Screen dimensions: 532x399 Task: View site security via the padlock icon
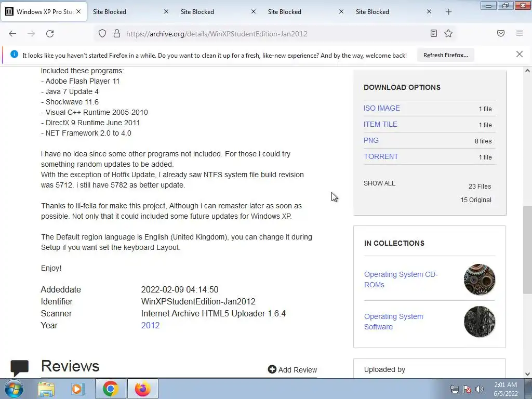pos(117,34)
